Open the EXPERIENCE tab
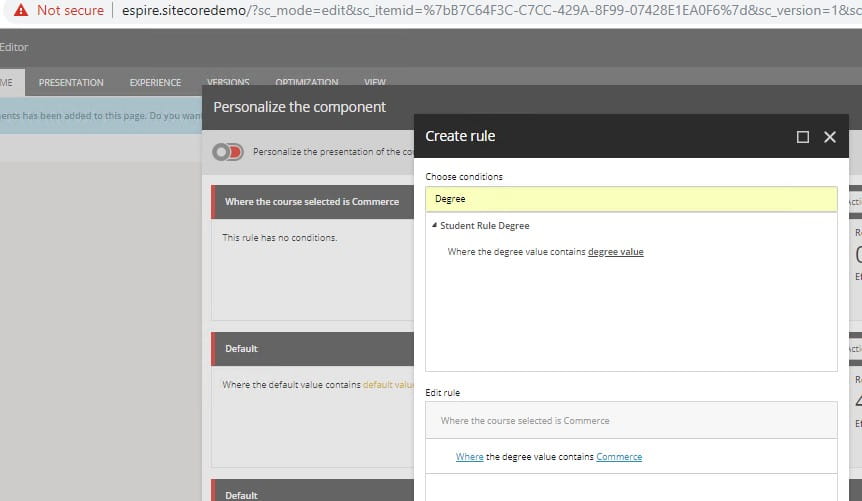The image size is (862, 501). pyautogui.click(x=155, y=82)
